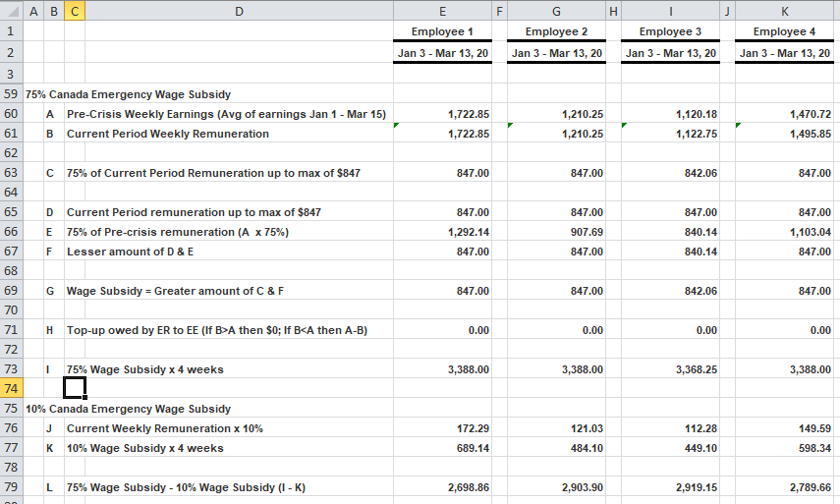The height and width of the screenshot is (504, 840).
Task: Select 'Top-up owed by ER to EE' label
Action: click(x=217, y=330)
